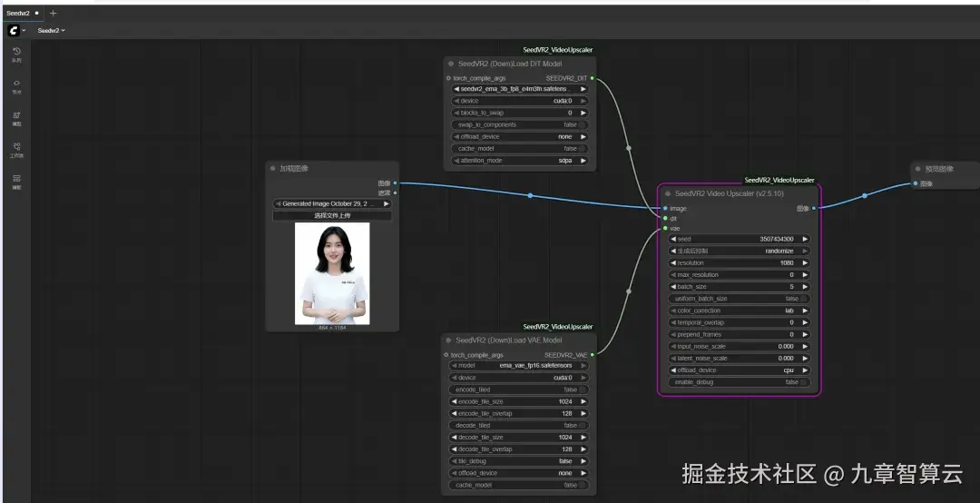
Task: Toggle swap_io_components on the DiT node
Action: [x=519, y=124]
